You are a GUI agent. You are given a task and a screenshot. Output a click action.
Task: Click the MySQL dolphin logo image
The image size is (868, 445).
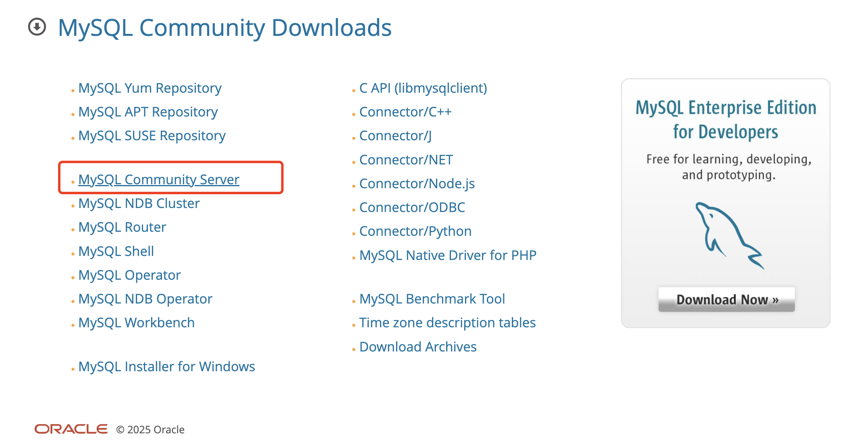click(x=729, y=235)
